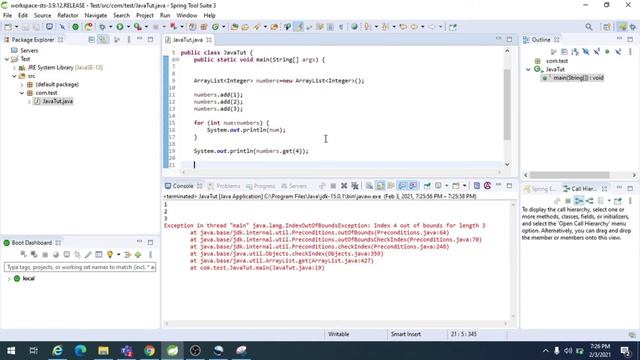
Task: Click Package Explorer view menu dots
Action: (129, 40)
